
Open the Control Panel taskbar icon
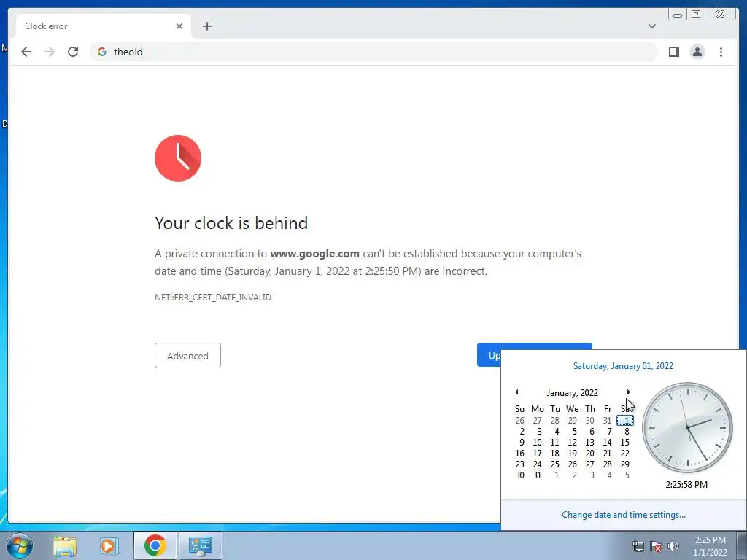pos(200,545)
